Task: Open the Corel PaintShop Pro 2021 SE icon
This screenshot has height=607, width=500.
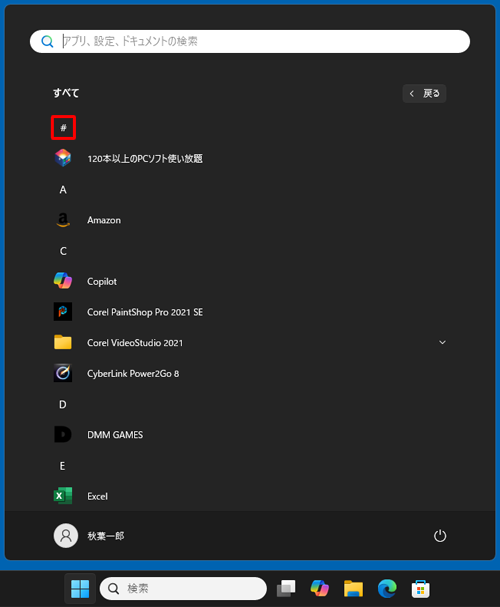Action: click(63, 312)
